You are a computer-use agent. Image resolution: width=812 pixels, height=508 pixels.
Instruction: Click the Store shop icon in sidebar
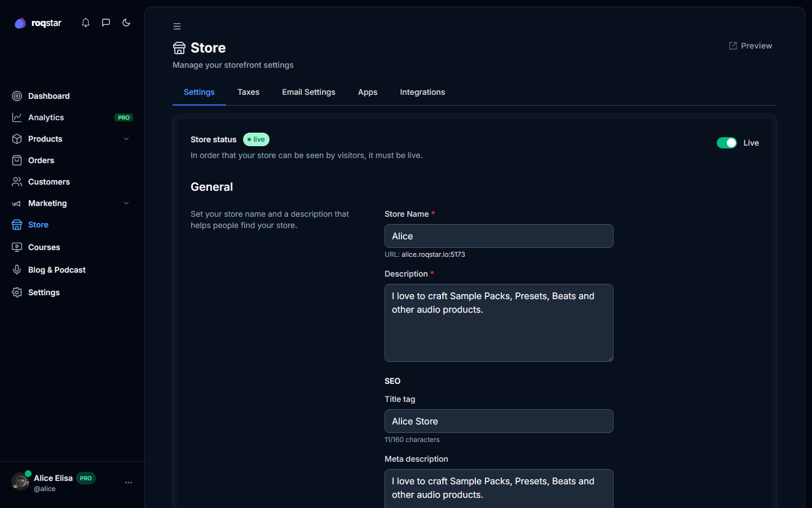pos(17,225)
